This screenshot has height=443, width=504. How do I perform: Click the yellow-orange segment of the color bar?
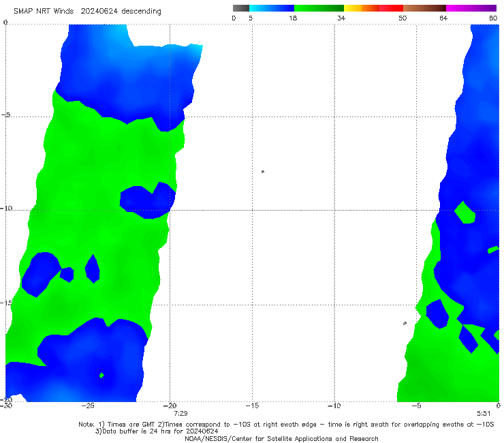361,8
